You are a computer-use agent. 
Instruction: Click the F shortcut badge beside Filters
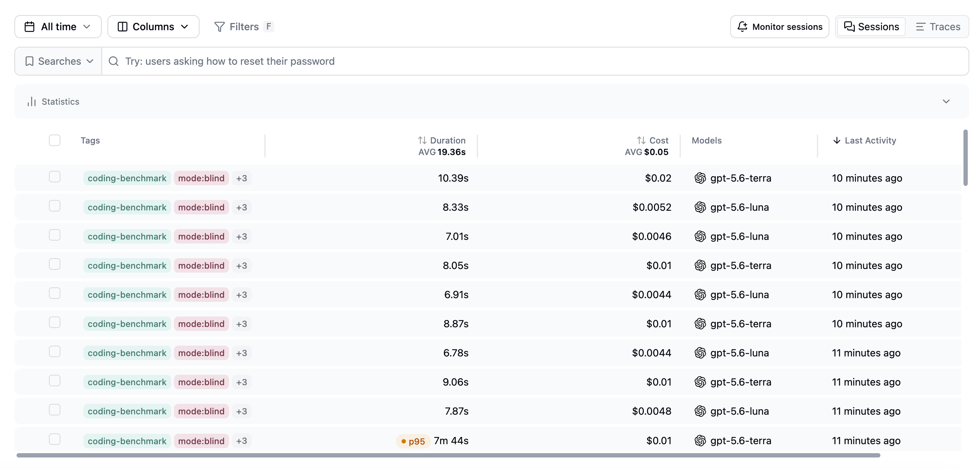coord(269,27)
